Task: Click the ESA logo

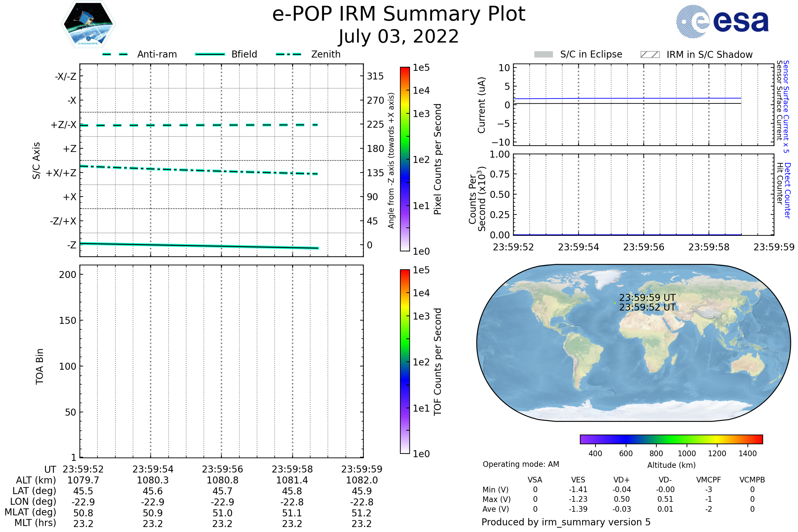Action: pyautogui.click(x=722, y=22)
